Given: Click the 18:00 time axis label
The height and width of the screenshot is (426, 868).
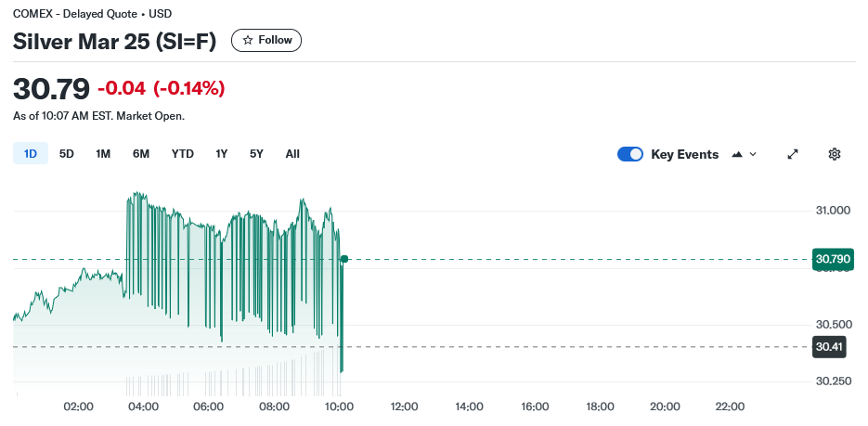Looking at the screenshot, I should pos(600,407).
